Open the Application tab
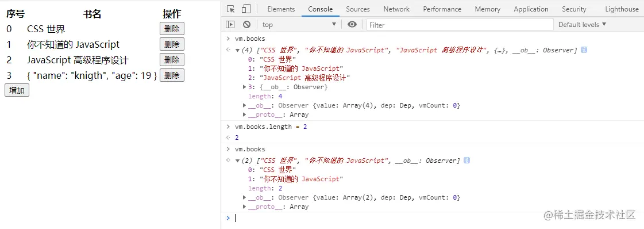 tap(531, 9)
